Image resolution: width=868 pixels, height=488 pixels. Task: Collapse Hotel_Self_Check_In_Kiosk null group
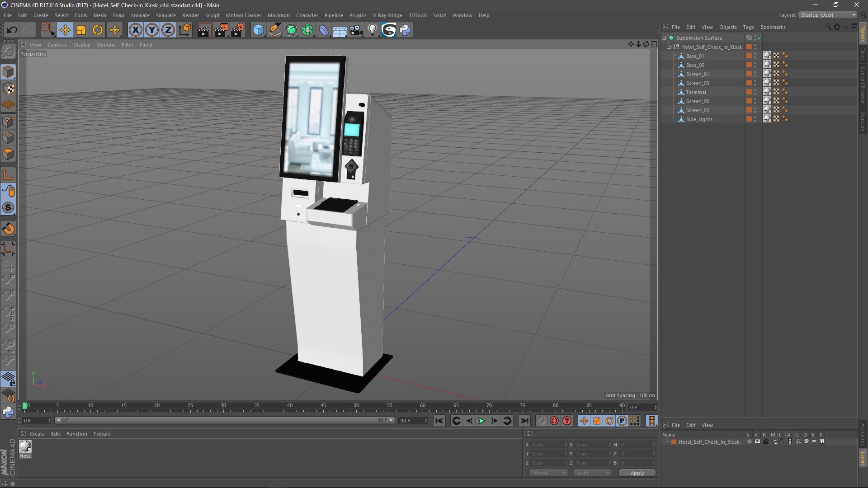tap(669, 47)
